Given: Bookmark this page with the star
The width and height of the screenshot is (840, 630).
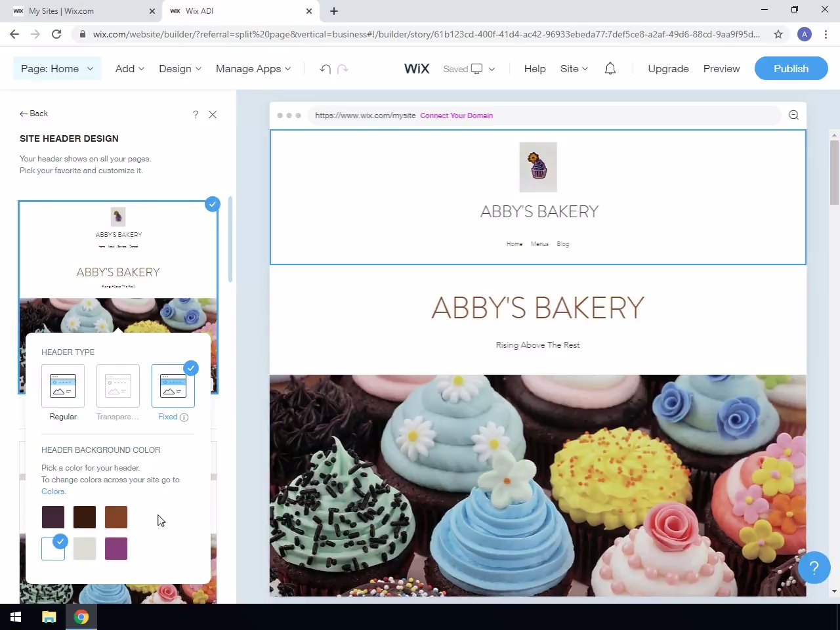Looking at the screenshot, I should 778,34.
